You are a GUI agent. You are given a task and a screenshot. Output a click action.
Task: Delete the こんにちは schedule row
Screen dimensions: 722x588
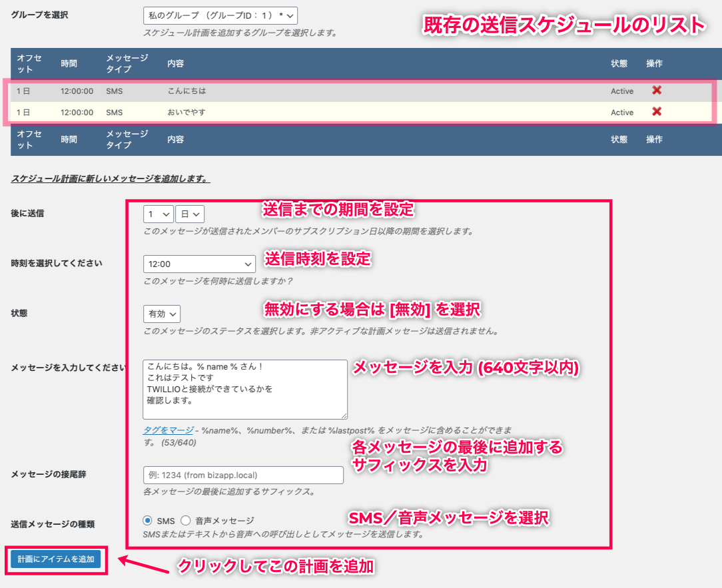point(657,91)
